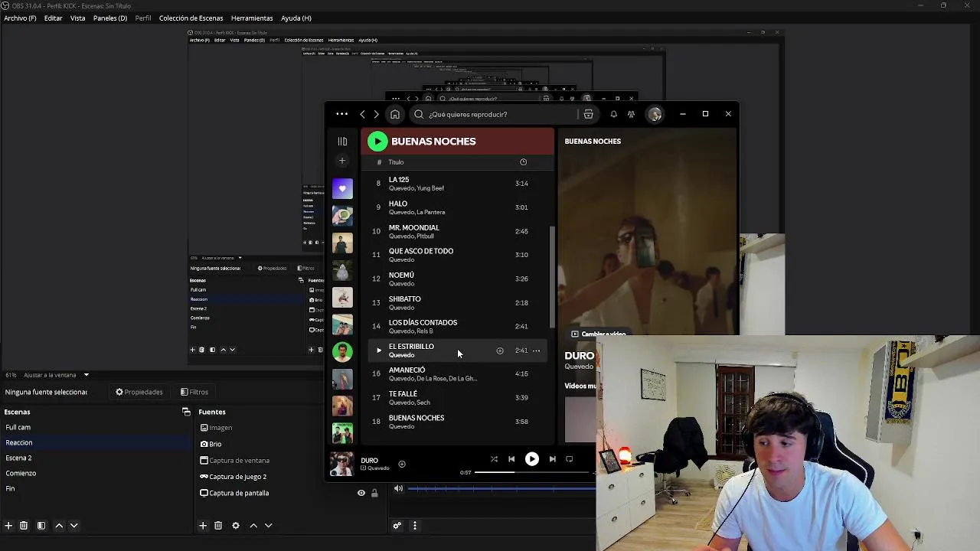Select track QUE ASCO DE TODO
Image resolution: width=980 pixels, height=551 pixels.
pyautogui.click(x=457, y=255)
